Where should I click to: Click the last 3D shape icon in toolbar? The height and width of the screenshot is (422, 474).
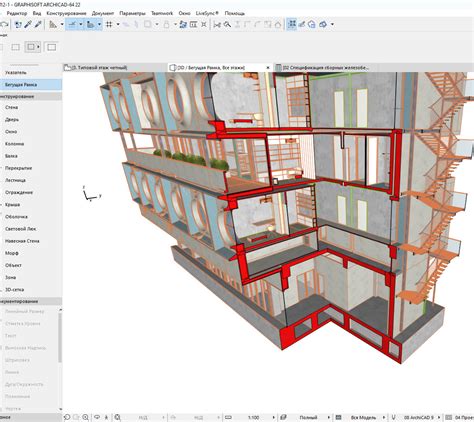pos(323,24)
